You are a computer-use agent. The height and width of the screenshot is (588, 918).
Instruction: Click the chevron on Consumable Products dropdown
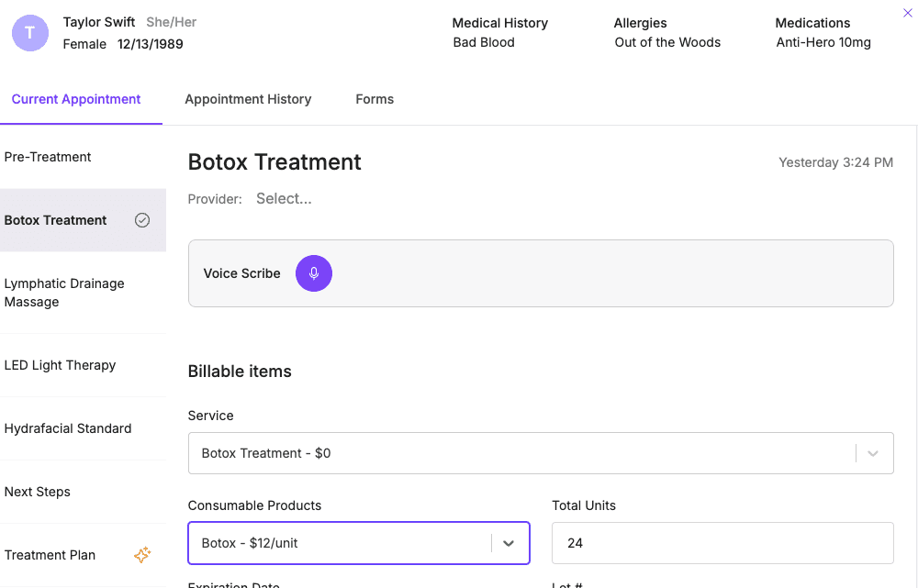[x=509, y=543]
